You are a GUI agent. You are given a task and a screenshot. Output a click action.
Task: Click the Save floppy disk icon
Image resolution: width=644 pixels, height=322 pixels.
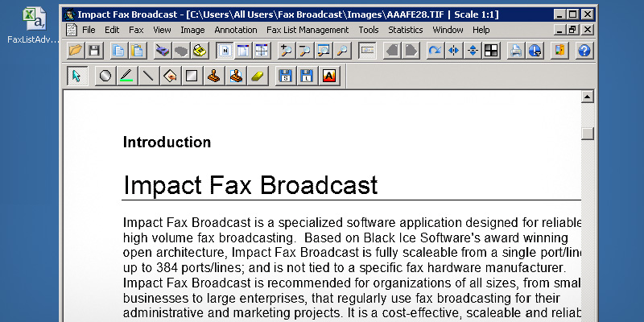93,50
